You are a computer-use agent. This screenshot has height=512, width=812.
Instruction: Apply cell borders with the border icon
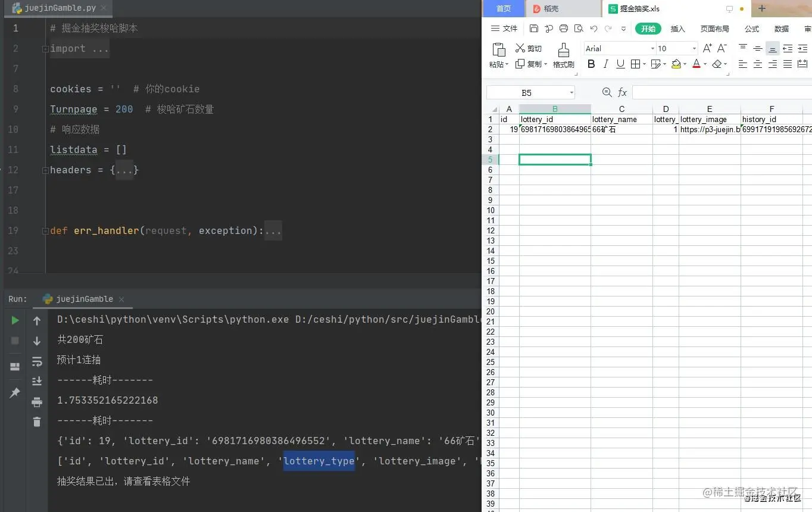point(635,64)
